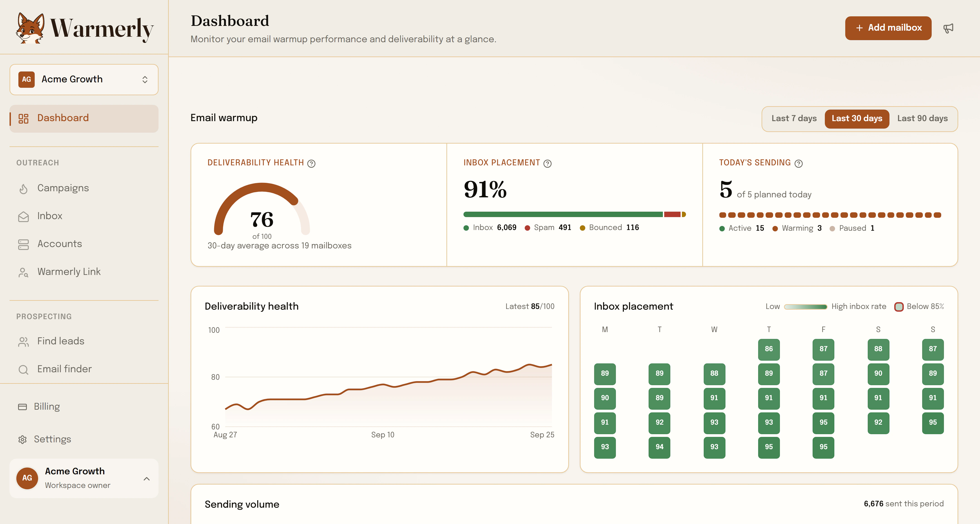The width and height of the screenshot is (980, 524).
Task: Click the 'Latest 85/100' value
Action: (x=529, y=307)
